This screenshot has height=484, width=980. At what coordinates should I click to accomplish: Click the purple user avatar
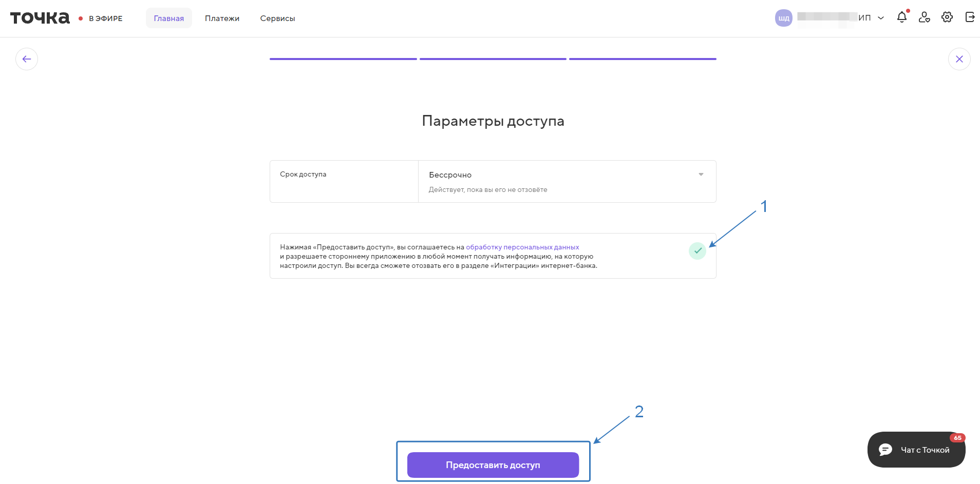click(783, 18)
